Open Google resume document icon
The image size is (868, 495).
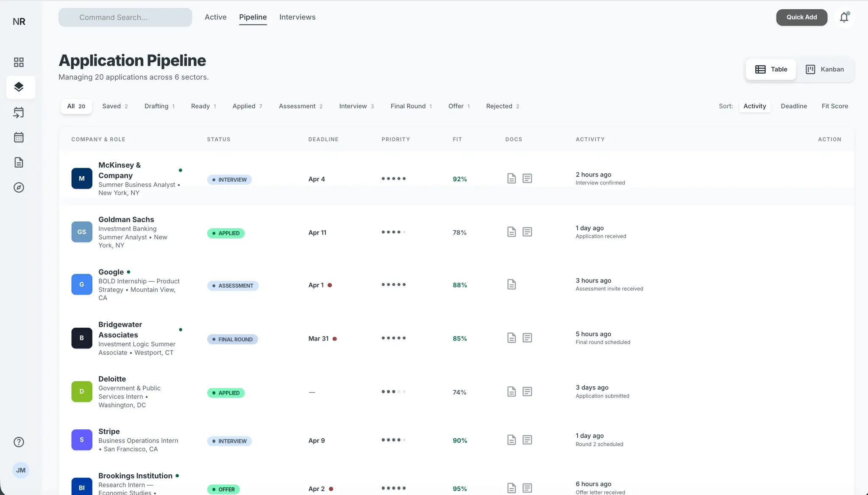pos(512,285)
